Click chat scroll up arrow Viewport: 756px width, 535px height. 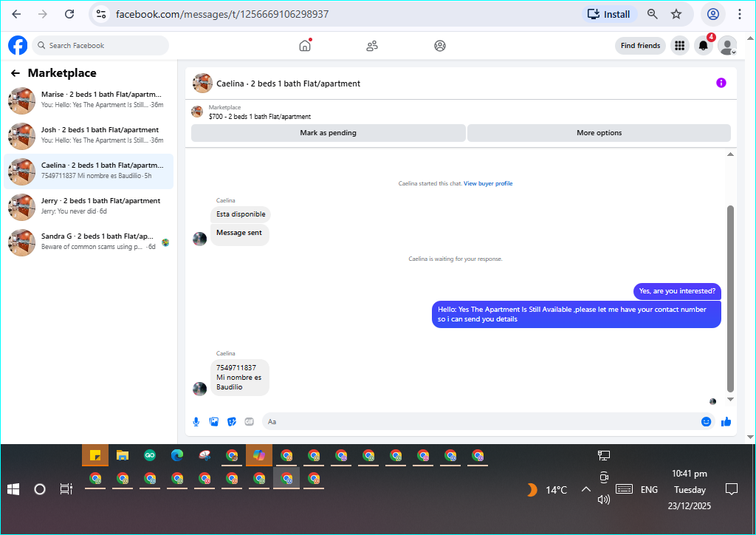[730, 154]
